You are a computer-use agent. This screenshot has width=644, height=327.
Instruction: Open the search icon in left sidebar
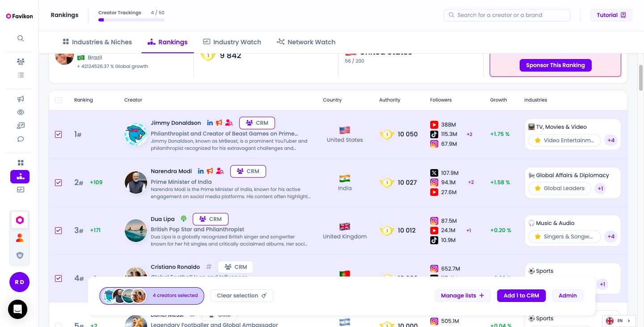(x=21, y=38)
